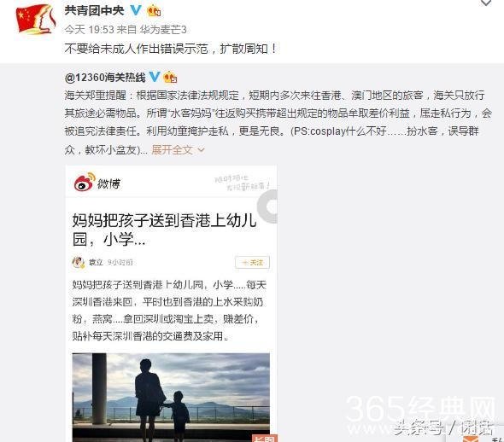504x442 pixels.
Task: Click the small chevron after 展开全文
Action: 201,150
